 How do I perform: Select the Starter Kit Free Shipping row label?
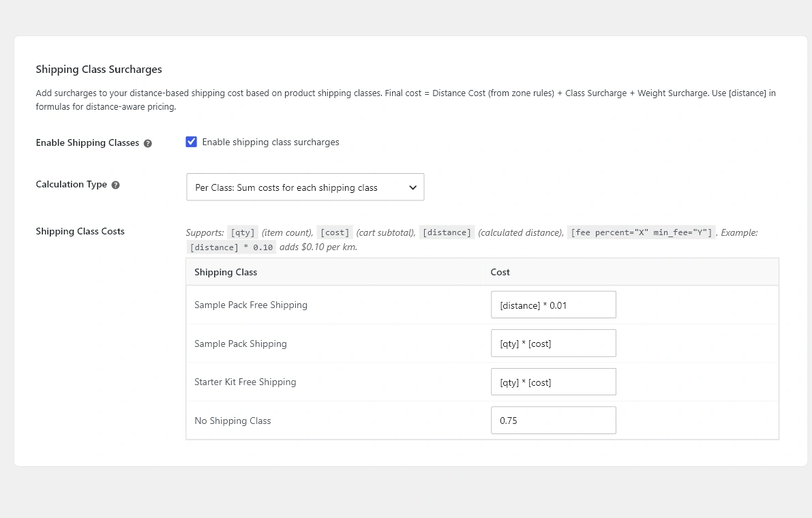tap(245, 382)
